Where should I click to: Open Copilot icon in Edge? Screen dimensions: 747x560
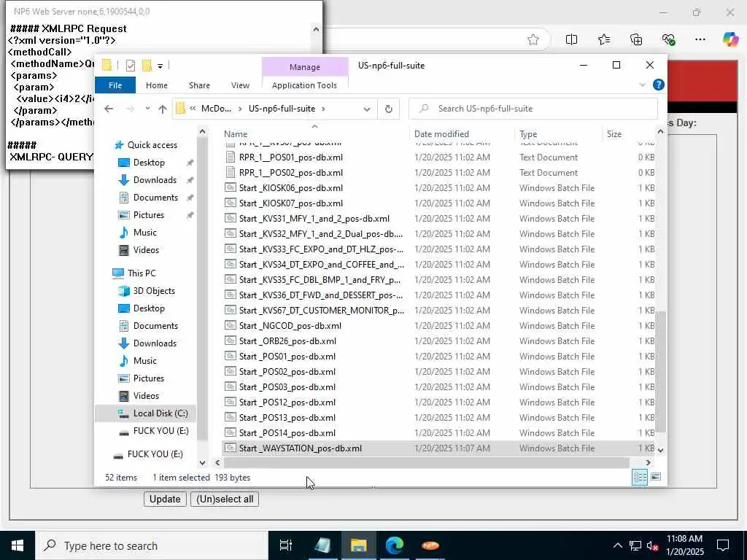pyautogui.click(x=729, y=39)
